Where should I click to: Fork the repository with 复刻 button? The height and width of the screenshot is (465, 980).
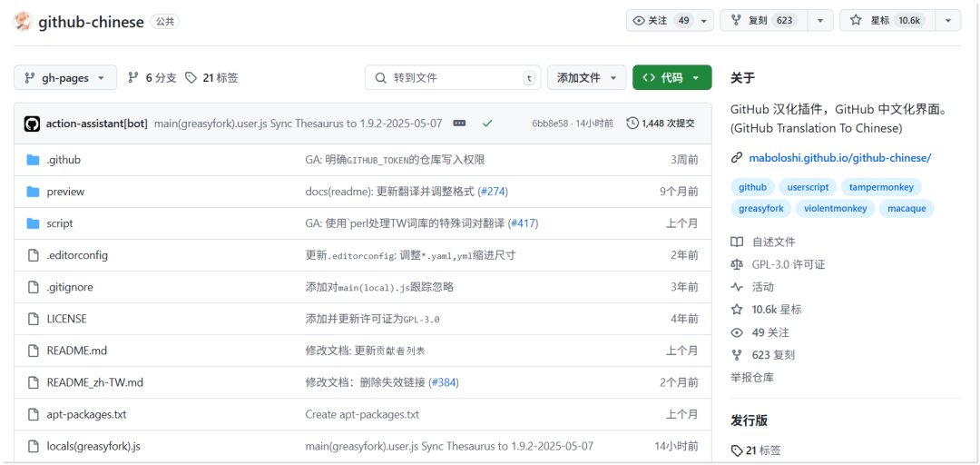click(762, 21)
